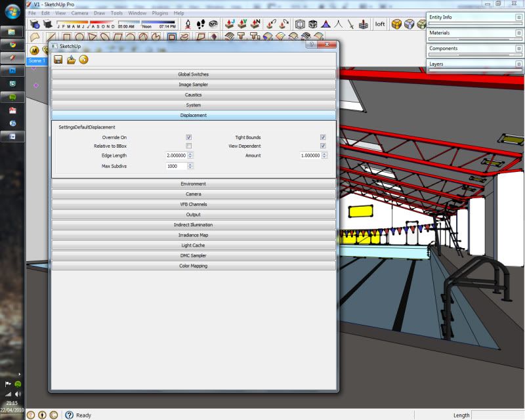Image resolution: width=525 pixels, height=420 pixels.
Task: Click the Edge Length value field
Action: click(x=177, y=156)
